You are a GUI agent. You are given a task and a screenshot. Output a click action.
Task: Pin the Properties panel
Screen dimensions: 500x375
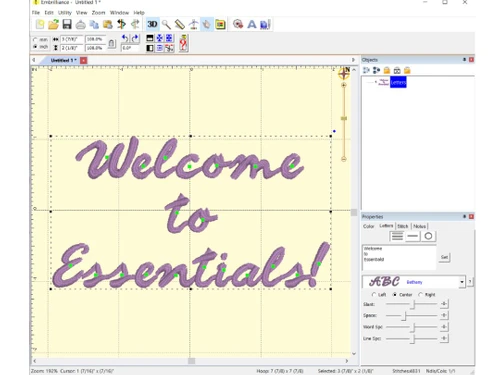(464, 216)
